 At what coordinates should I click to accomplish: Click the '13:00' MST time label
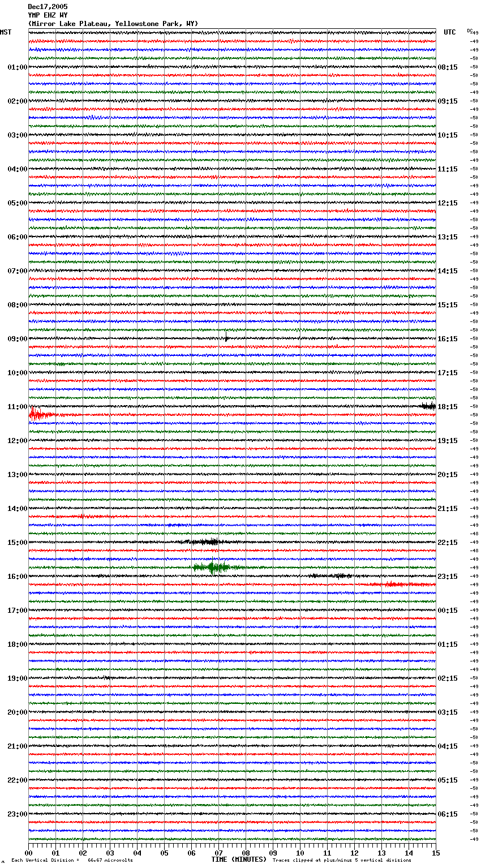[x=18, y=475]
